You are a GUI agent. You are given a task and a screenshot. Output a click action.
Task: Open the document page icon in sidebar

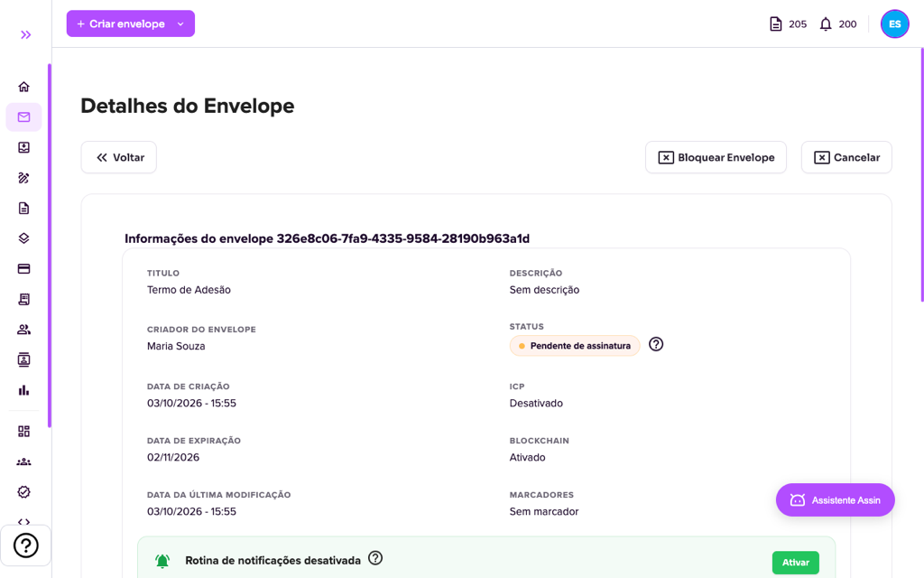tap(23, 209)
